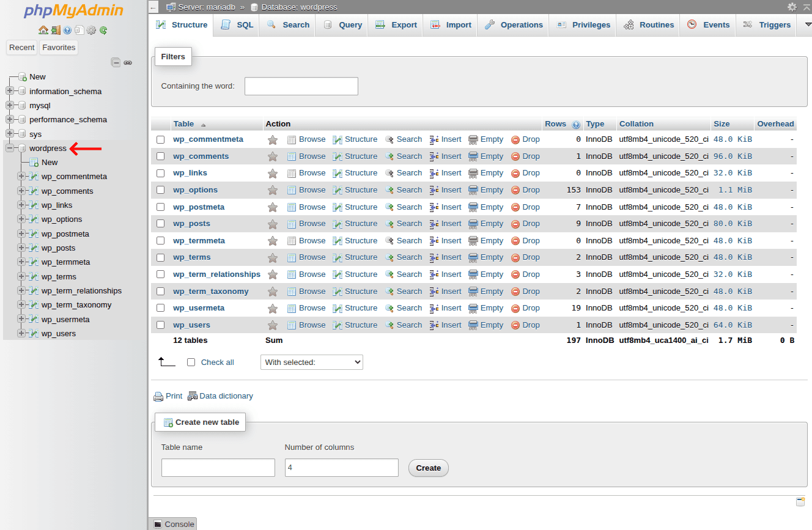Click the wp_usermeta table icon in sidebar
Viewport: 812px width, 530px height.
[x=34, y=319]
